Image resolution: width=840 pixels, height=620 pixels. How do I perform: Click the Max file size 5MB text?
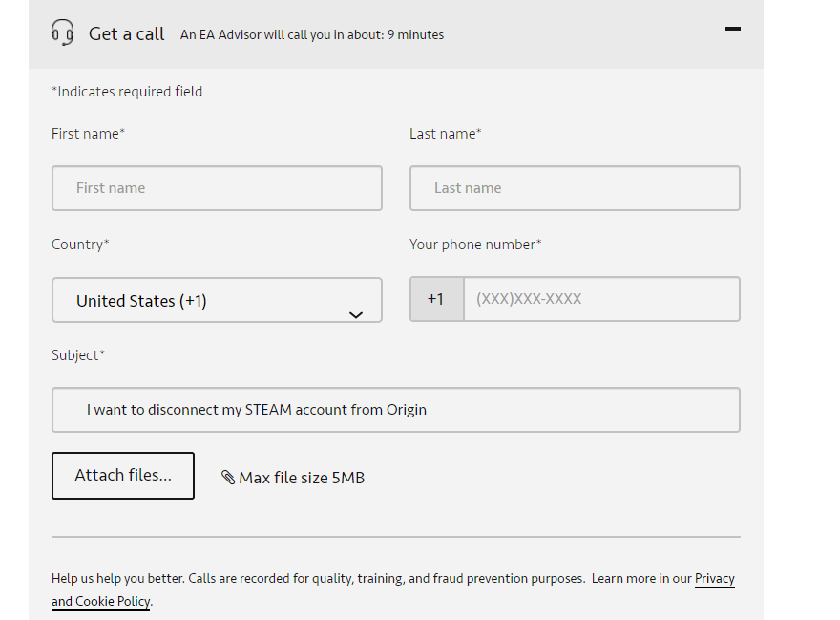[x=302, y=478]
